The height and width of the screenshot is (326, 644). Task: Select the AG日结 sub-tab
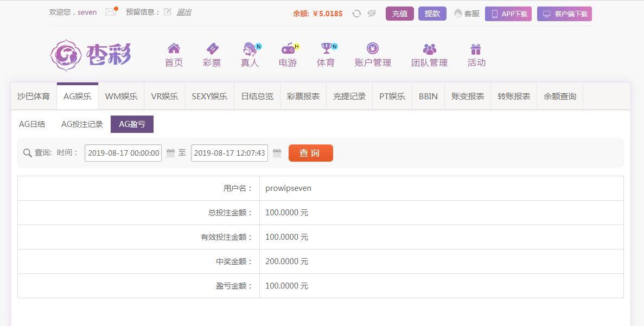pyautogui.click(x=32, y=124)
